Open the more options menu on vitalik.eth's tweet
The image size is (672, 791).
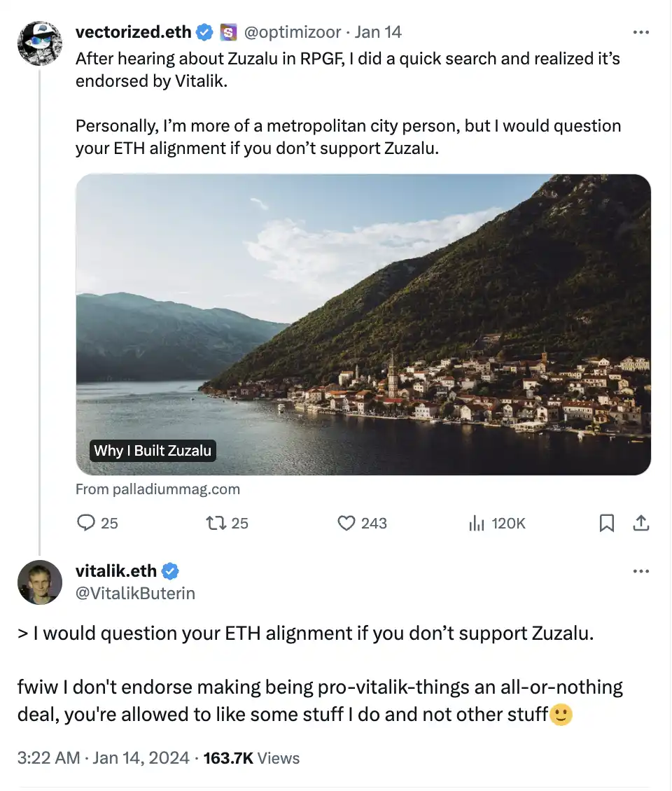pyautogui.click(x=640, y=571)
